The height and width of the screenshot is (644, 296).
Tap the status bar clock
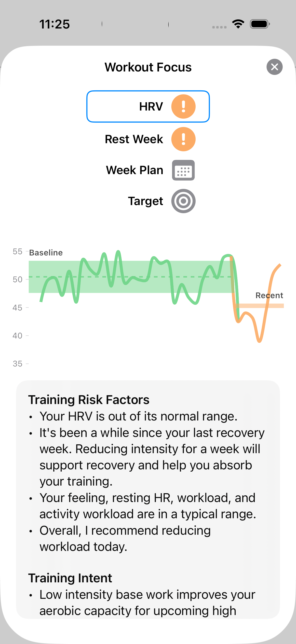click(x=54, y=24)
